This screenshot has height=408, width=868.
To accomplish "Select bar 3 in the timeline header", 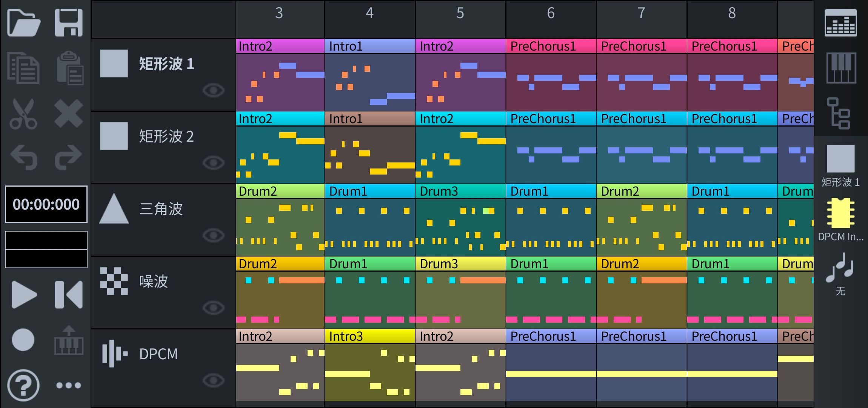I will (x=280, y=19).
